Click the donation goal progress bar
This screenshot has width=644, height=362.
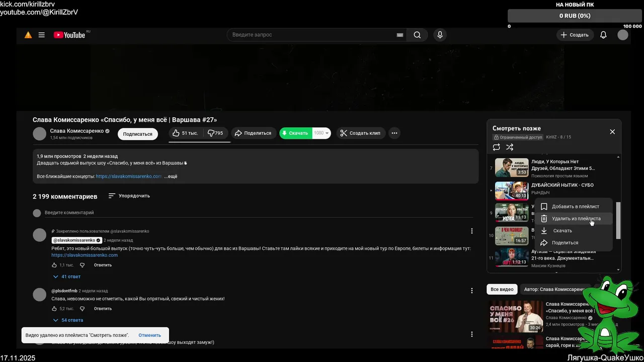(x=575, y=16)
